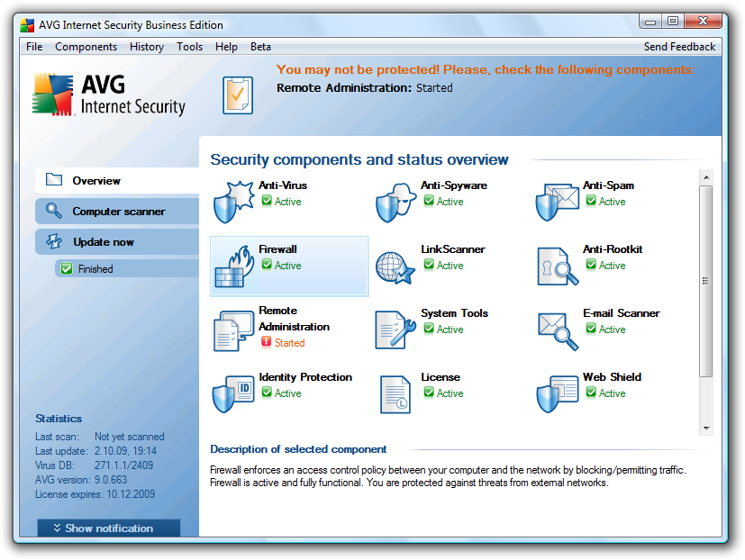The width and height of the screenshot is (745, 560).
Task: Click the Send Feedback link
Action: tap(679, 47)
